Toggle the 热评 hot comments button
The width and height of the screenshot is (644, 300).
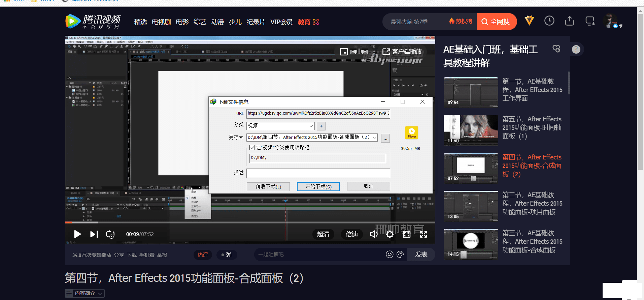click(203, 255)
